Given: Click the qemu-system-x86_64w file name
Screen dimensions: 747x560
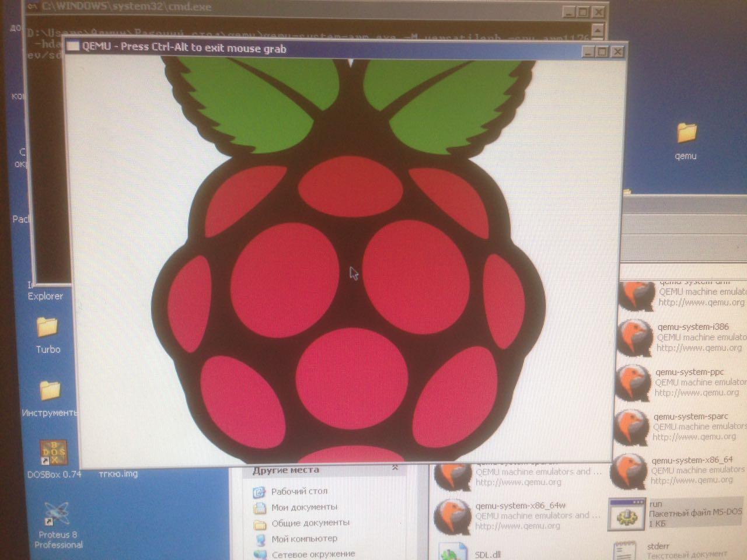Looking at the screenshot, I should 521,505.
